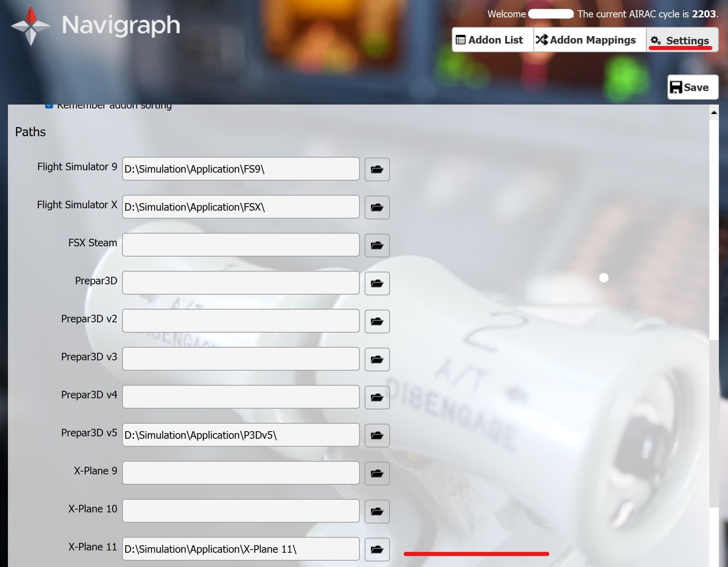Viewport: 728px width, 567px height.
Task: Click the X-Plane 9 path field
Action: (241, 473)
